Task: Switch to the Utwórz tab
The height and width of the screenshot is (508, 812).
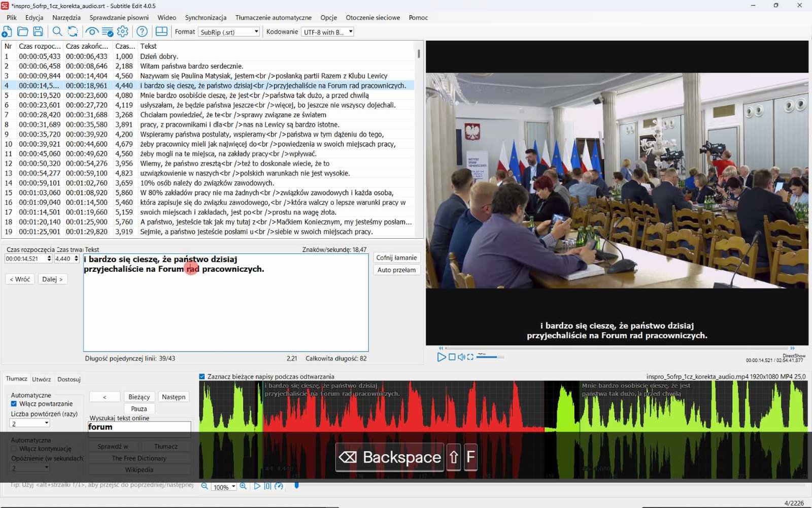Action: (x=41, y=379)
